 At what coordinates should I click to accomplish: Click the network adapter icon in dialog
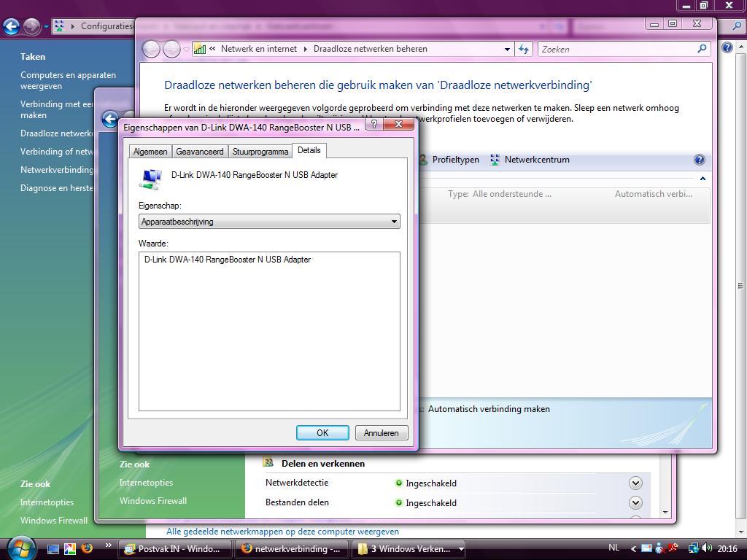pos(150,179)
